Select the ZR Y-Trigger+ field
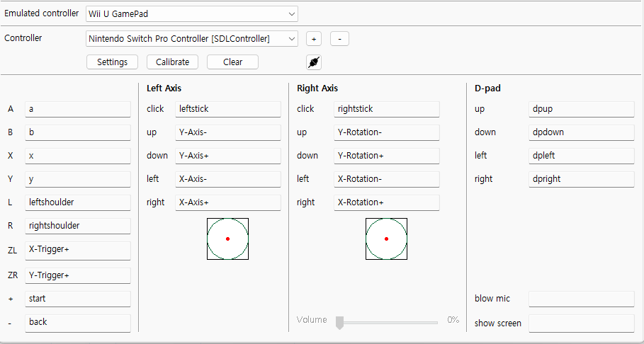 click(78, 275)
